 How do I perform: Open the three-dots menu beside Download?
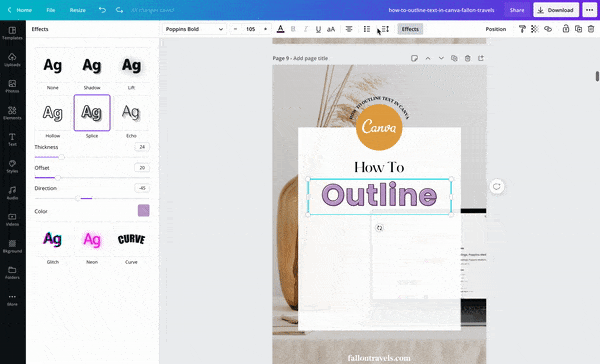pyautogui.click(x=589, y=10)
